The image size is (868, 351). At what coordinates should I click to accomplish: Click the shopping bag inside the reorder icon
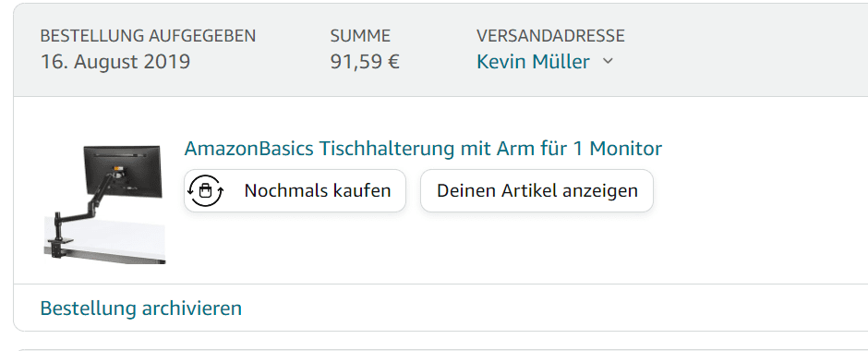tap(205, 191)
